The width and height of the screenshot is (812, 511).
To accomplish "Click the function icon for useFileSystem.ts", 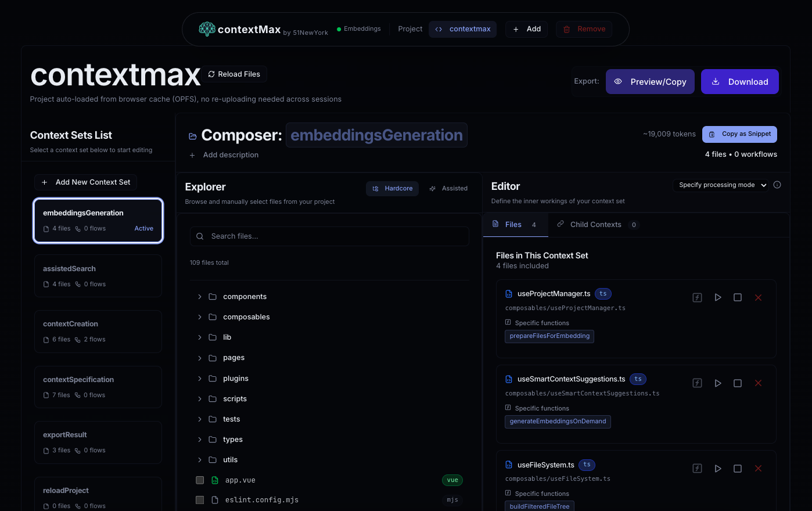I will tap(698, 469).
